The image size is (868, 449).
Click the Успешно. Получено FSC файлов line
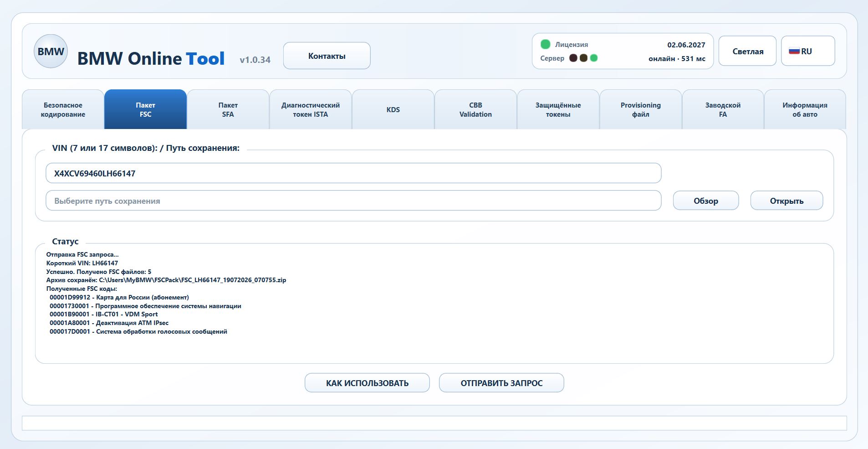tap(99, 272)
